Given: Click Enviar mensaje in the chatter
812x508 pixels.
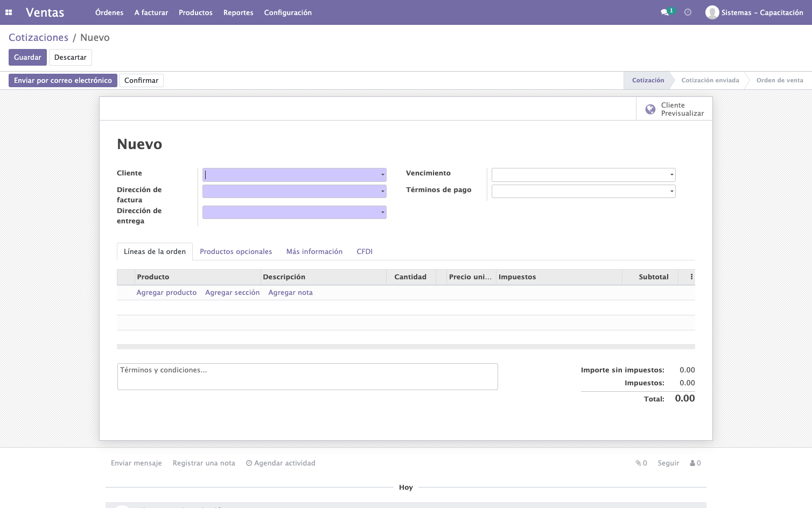Looking at the screenshot, I should point(136,463).
